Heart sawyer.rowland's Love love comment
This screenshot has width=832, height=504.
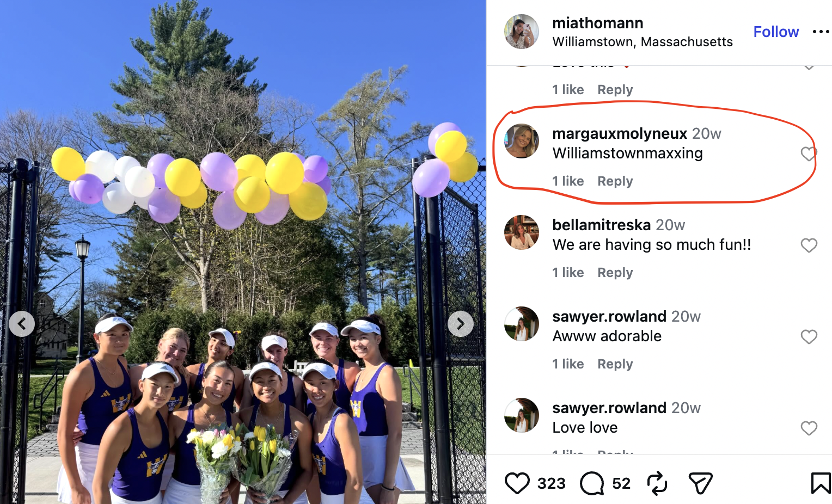[809, 428]
